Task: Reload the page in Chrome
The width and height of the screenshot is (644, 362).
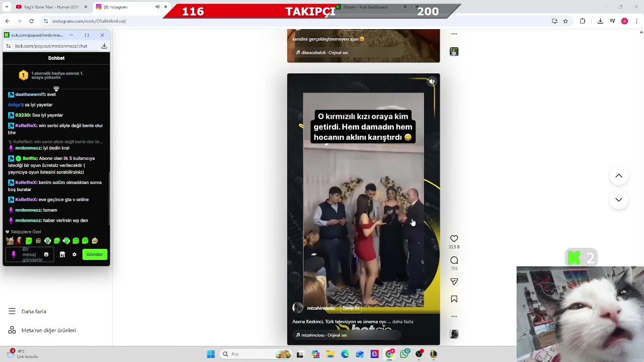Action: tap(31, 21)
